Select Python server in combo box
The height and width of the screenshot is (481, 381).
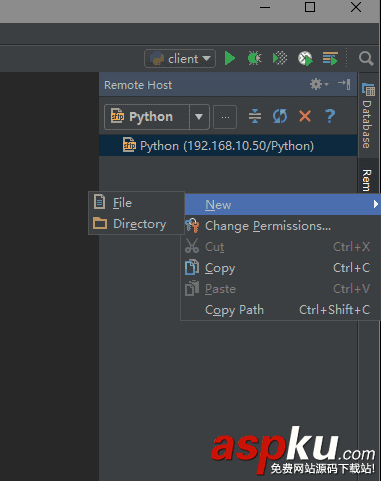pos(147,117)
